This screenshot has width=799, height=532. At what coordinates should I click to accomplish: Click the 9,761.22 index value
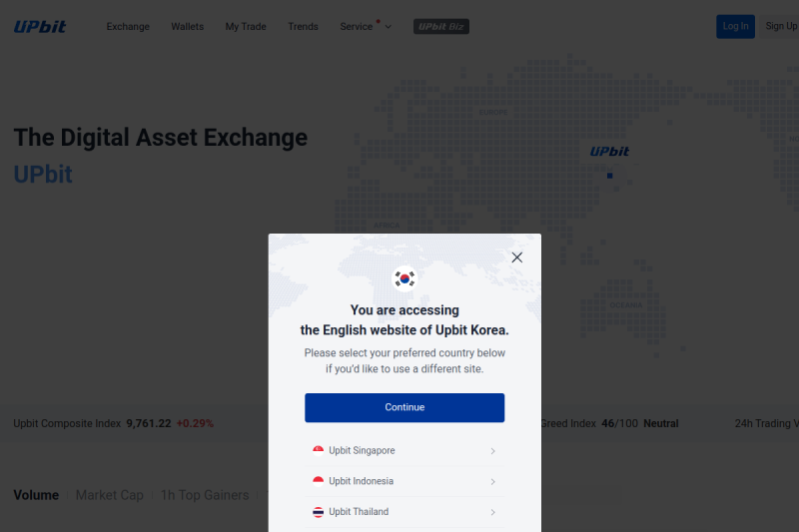(x=149, y=423)
